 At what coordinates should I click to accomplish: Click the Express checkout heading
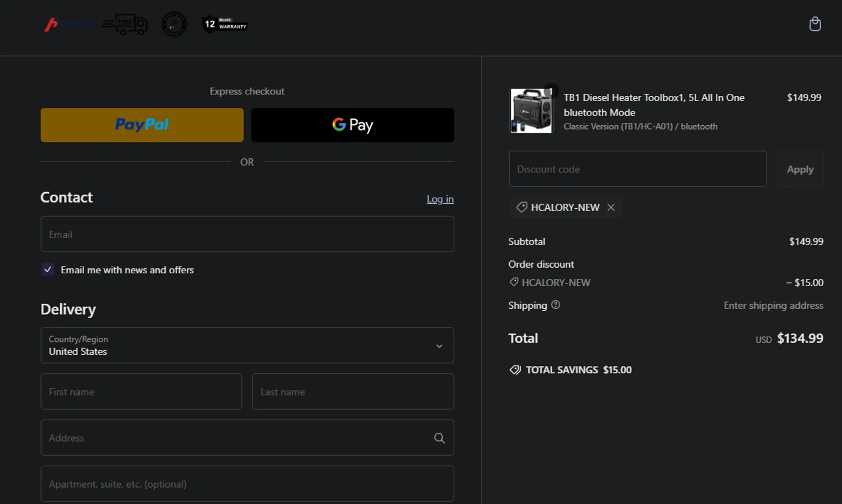(247, 91)
